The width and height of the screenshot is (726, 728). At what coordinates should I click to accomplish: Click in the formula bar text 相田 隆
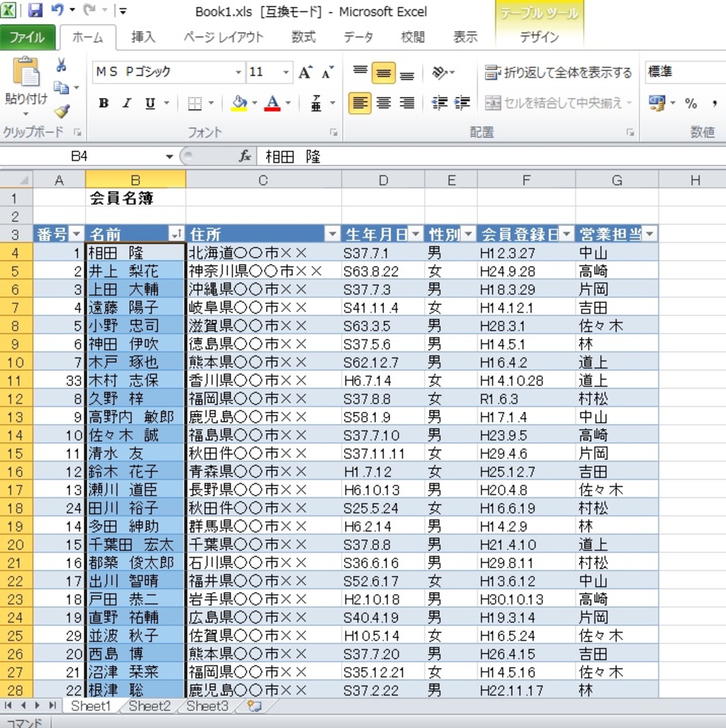pyautogui.click(x=293, y=157)
